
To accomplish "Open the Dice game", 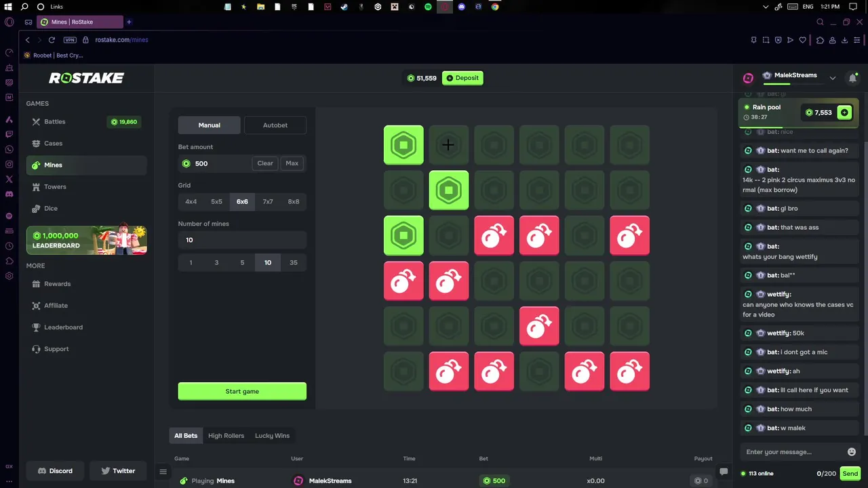I will [x=86, y=209].
